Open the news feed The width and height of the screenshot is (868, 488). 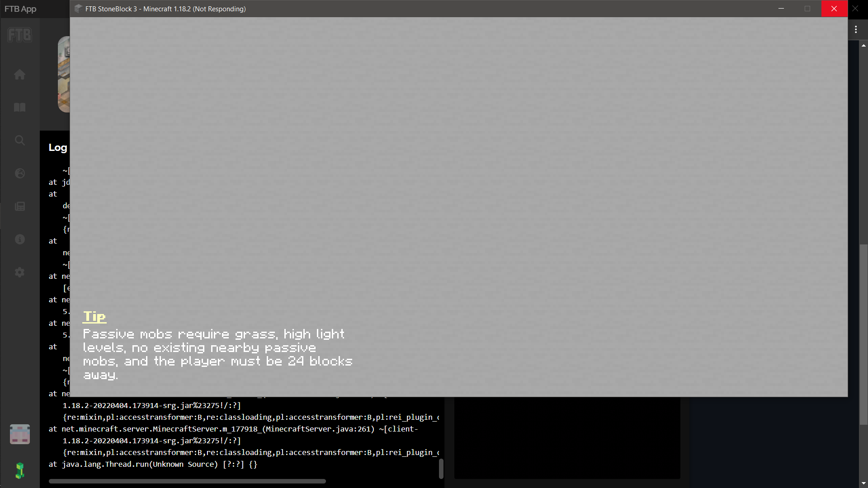tap(19, 206)
